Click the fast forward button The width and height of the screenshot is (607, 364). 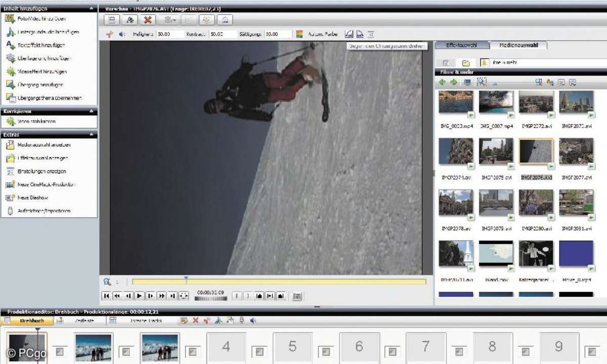coord(162,296)
